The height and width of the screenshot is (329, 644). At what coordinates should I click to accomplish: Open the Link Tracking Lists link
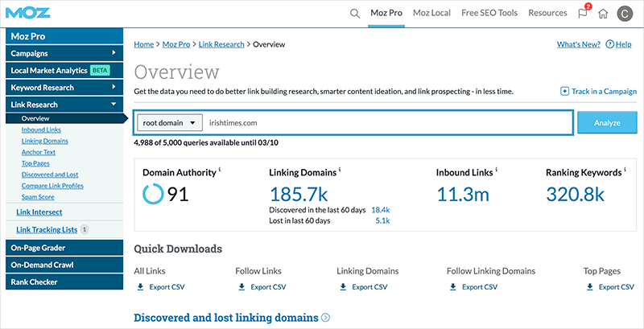pos(47,230)
